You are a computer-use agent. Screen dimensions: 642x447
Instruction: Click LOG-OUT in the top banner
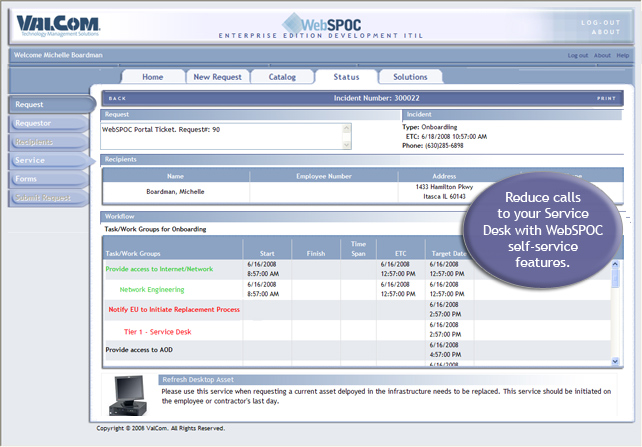(601, 23)
